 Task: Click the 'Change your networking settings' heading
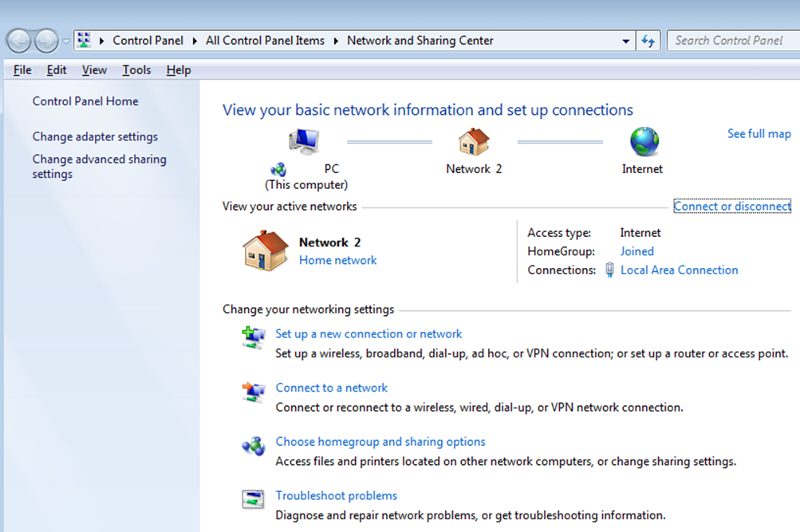click(308, 309)
